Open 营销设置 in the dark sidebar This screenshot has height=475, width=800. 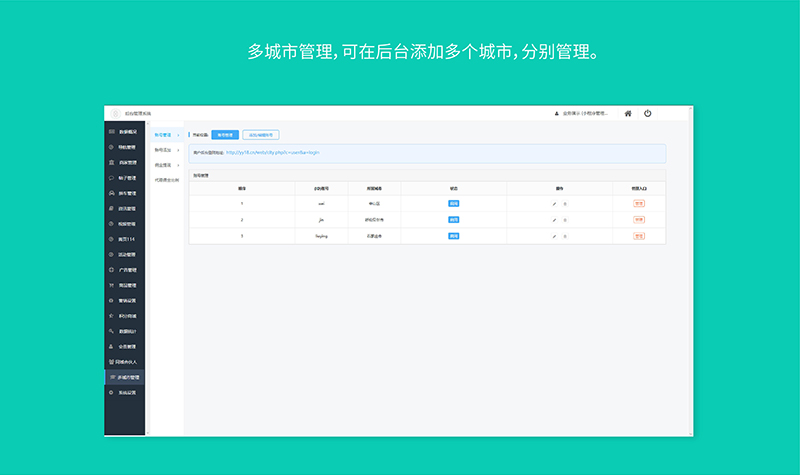124,301
